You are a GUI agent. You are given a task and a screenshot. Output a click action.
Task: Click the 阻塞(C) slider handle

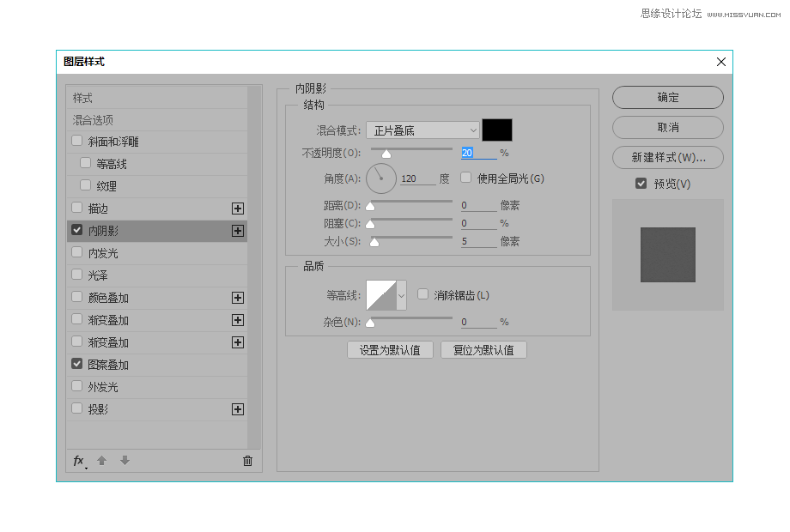(x=370, y=224)
